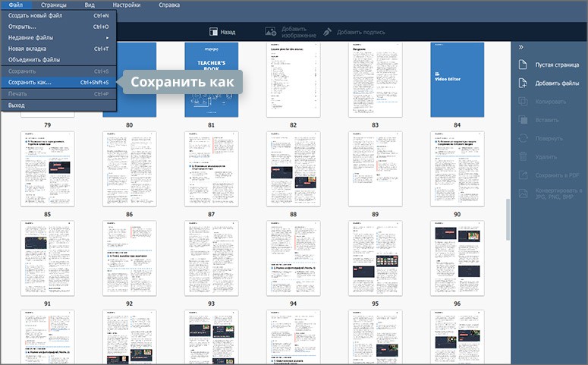
Task: Select page 89 thumbnail
Action: click(376, 168)
